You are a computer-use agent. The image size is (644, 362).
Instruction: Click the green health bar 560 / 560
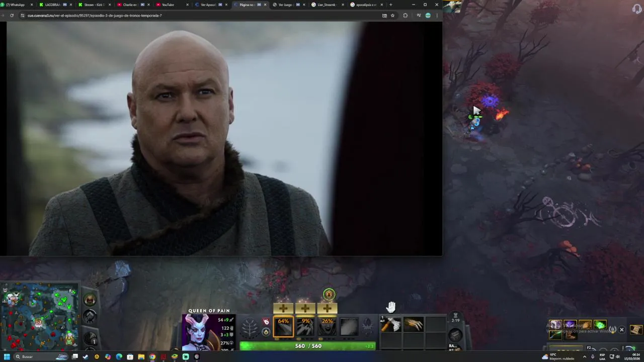307,346
